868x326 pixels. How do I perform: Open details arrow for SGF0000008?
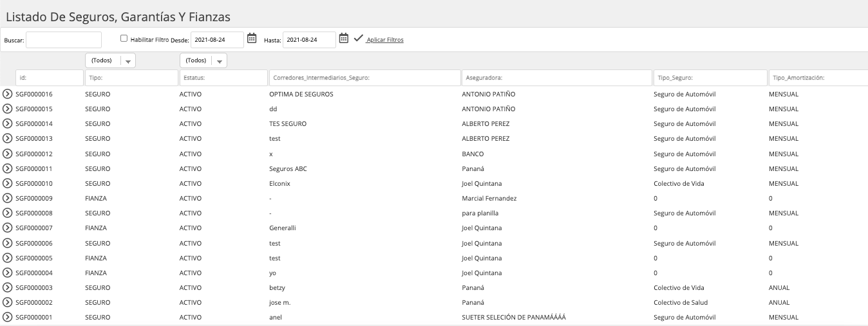pos(8,213)
